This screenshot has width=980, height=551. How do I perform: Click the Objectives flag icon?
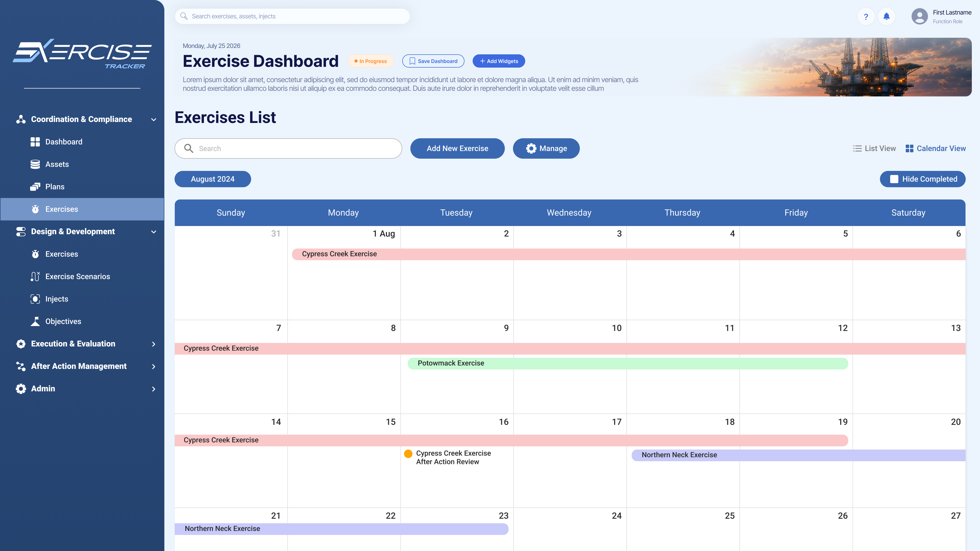(x=35, y=321)
